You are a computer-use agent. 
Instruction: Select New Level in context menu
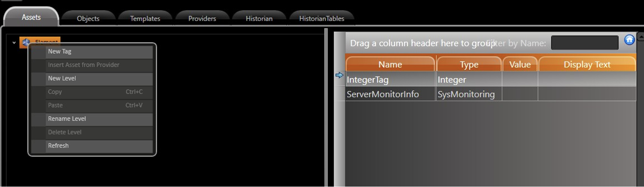click(x=62, y=78)
